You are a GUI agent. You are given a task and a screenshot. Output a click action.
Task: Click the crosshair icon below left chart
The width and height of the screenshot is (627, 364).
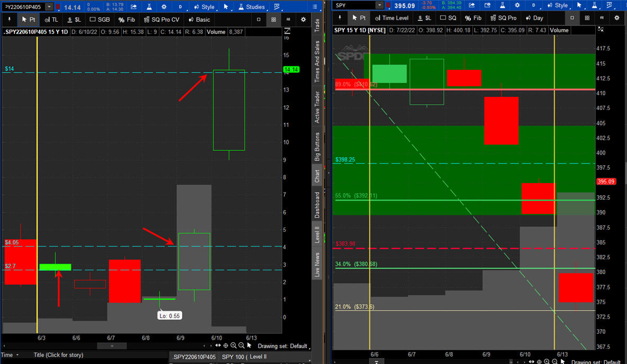(x=226, y=345)
